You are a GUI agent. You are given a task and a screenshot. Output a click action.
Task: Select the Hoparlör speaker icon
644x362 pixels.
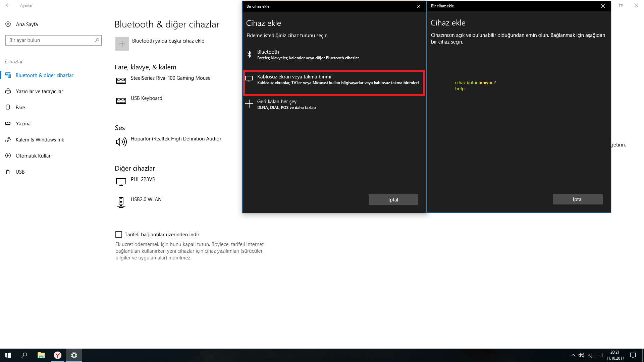(x=121, y=142)
